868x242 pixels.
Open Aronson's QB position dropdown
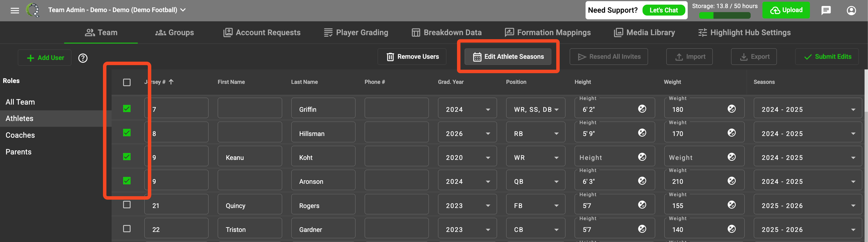click(x=536, y=181)
